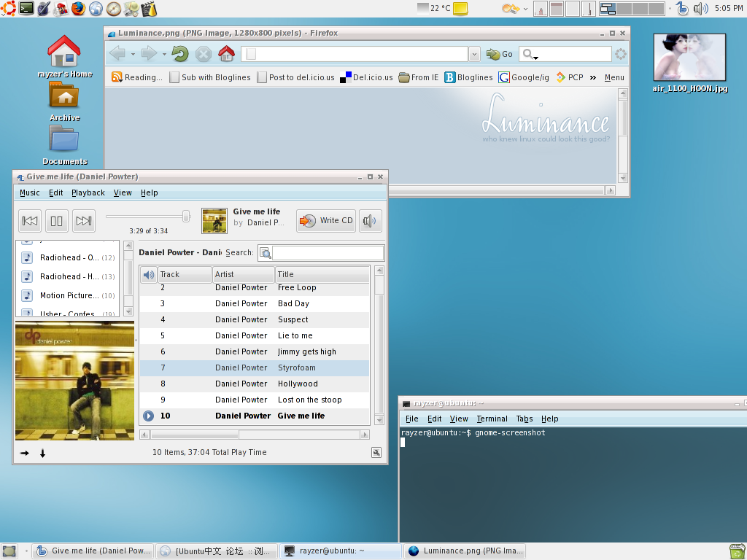
Task: Open the music player volume control
Action: (x=370, y=220)
